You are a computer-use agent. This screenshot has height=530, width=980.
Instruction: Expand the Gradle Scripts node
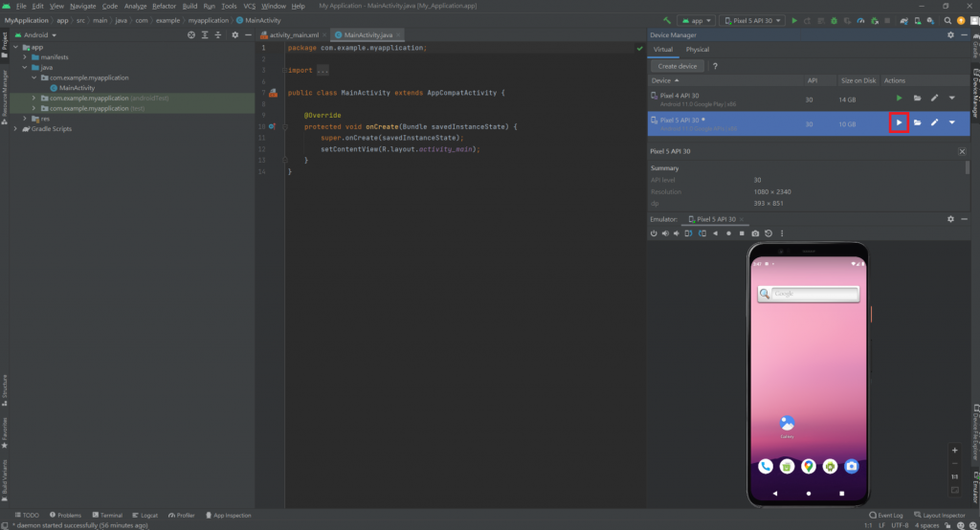pos(15,129)
